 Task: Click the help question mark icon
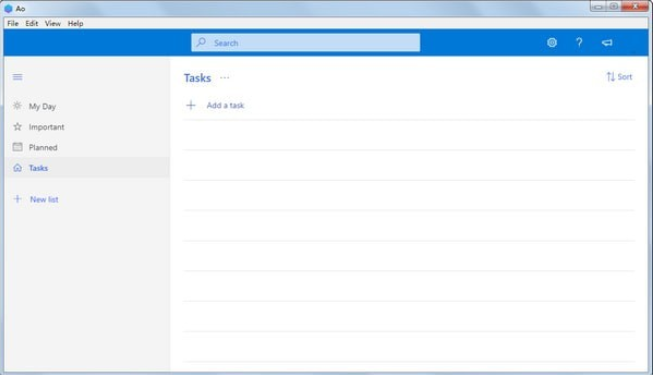click(579, 42)
